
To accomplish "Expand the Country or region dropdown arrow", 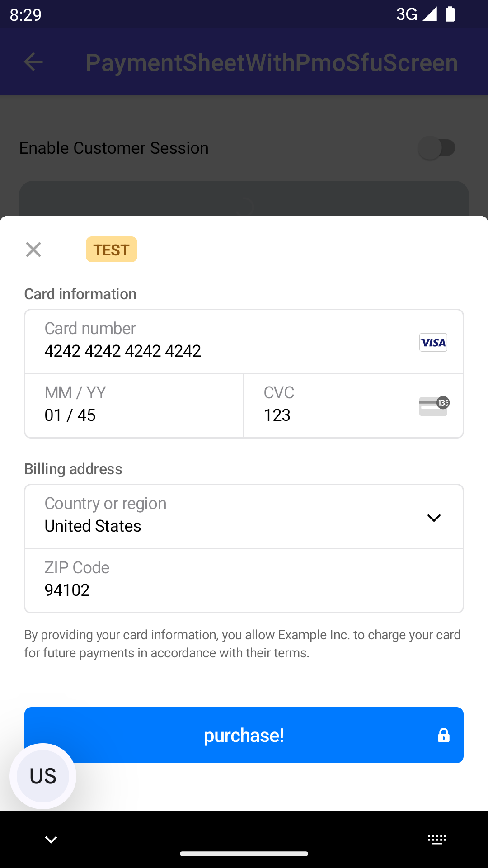I will tap(434, 518).
